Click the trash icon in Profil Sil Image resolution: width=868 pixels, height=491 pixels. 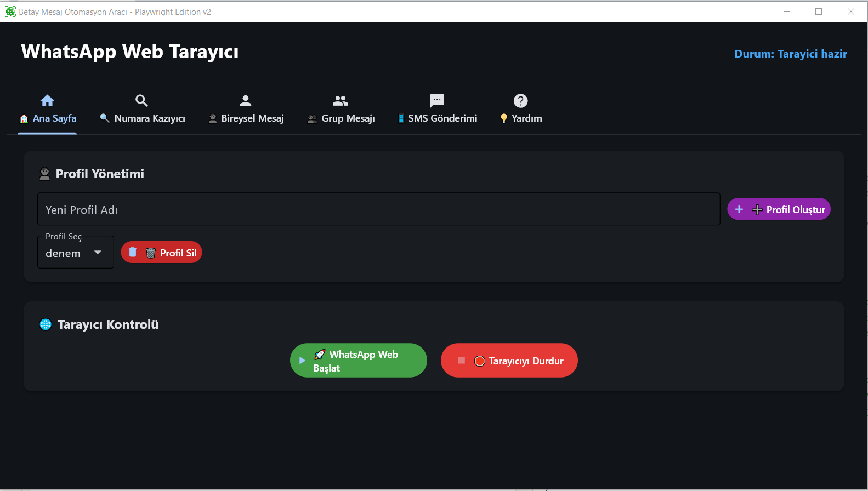click(x=133, y=252)
